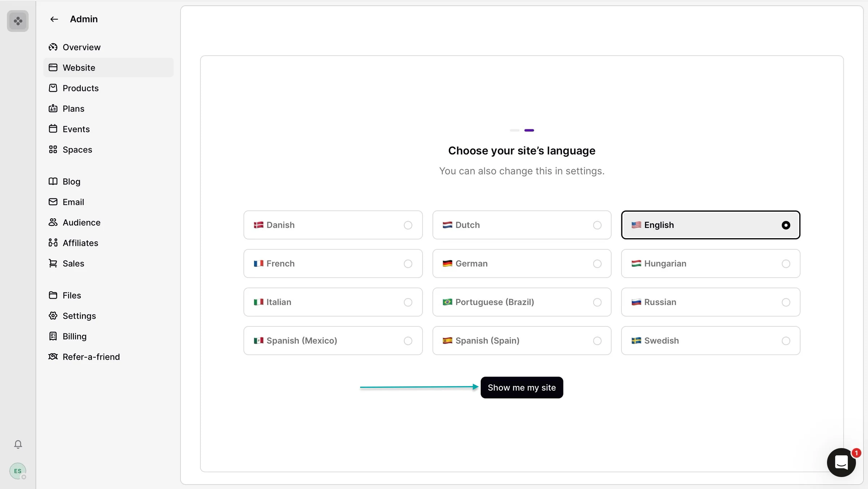The height and width of the screenshot is (489, 868).
Task: Click the Billing receipt icon
Action: click(x=53, y=336)
